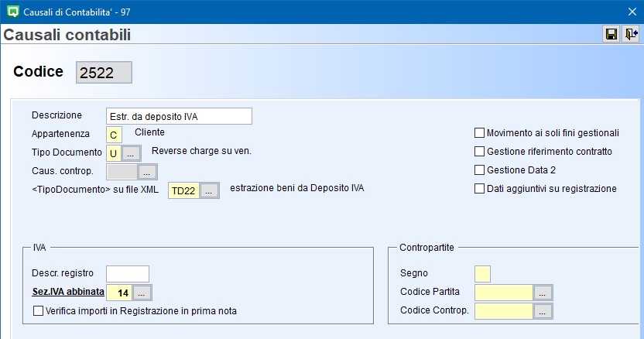Enable Dati aggiuntivi su registrazione
644x339 pixels.
[x=479, y=189]
